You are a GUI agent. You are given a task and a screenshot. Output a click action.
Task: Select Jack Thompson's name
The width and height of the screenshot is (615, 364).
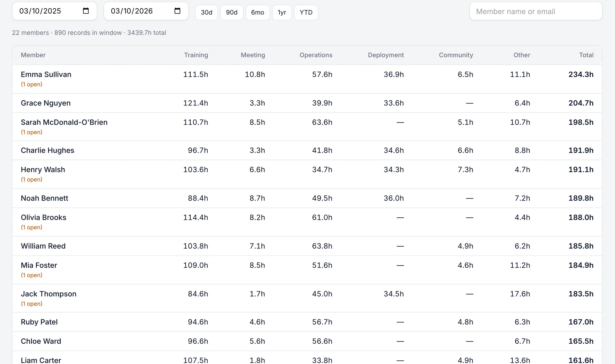pos(49,294)
